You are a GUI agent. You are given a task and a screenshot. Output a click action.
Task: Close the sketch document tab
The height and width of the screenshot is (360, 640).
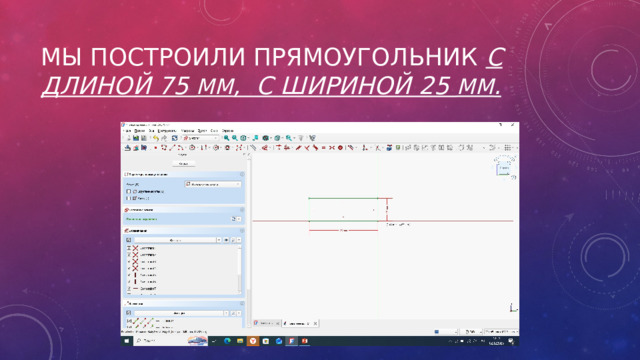click(315, 323)
